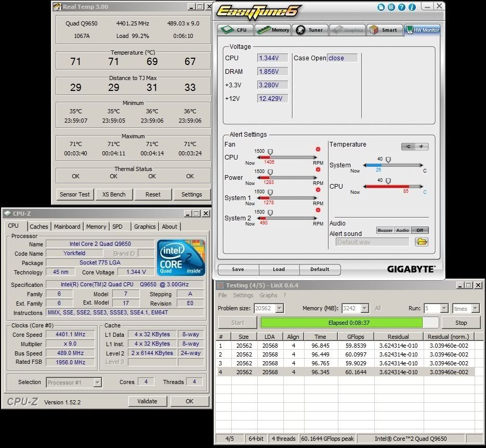The width and height of the screenshot is (486, 448).
Task: Browse alert sound file with folder icon
Action: (422, 242)
